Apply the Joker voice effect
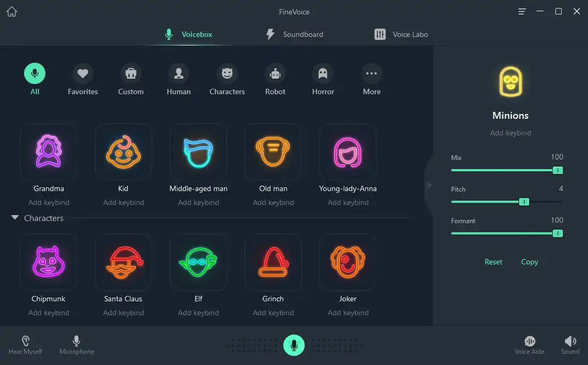 click(x=347, y=262)
